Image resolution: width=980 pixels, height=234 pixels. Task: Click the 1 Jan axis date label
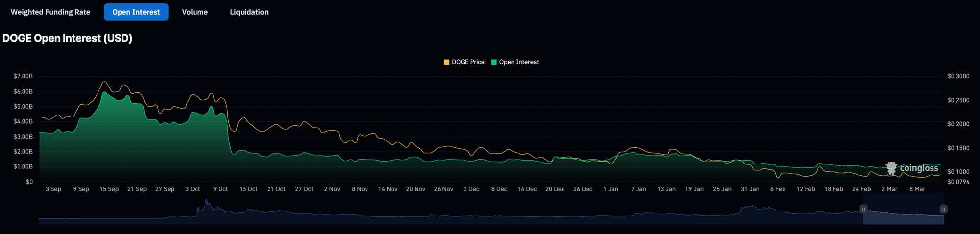pos(611,189)
